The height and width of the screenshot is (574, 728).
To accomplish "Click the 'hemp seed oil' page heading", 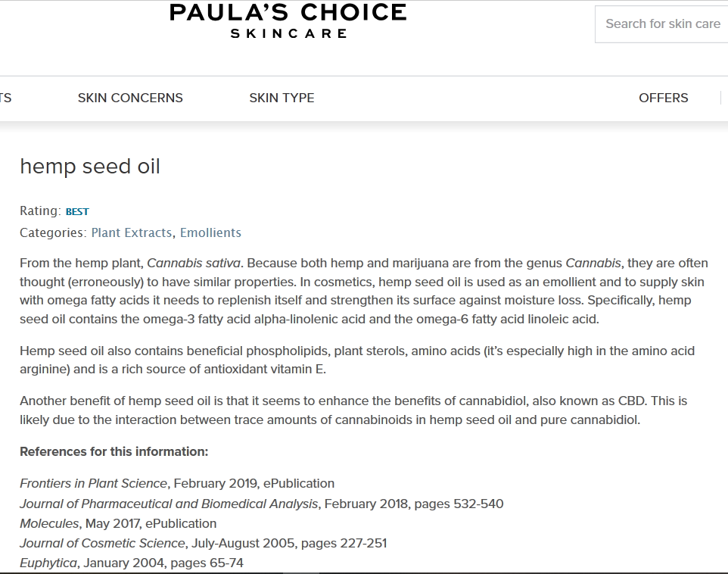I will pos(90,167).
